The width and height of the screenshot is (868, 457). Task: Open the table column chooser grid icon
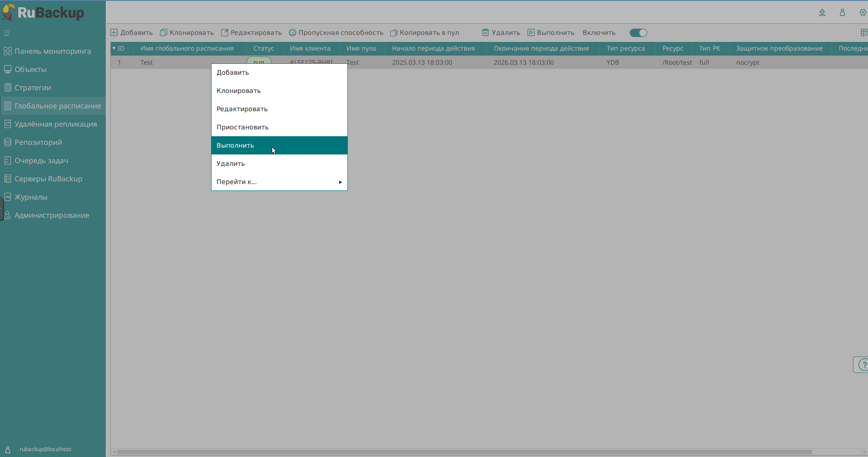point(863,33)
